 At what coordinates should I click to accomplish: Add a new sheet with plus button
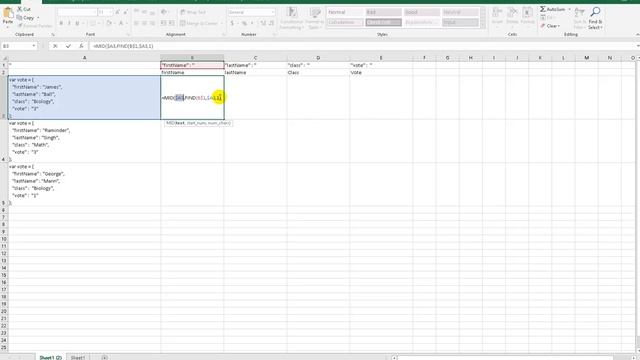104,358
